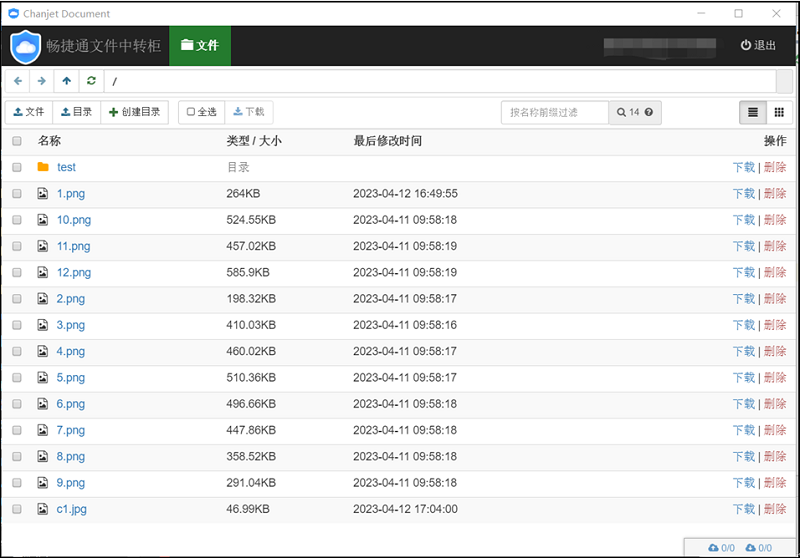Switch to list view layout
Viewport: 800px width, 558px height.
pos(753,112)
